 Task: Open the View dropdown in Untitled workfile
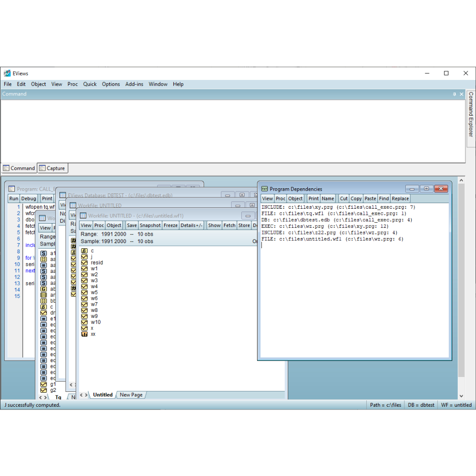point(86,225)
